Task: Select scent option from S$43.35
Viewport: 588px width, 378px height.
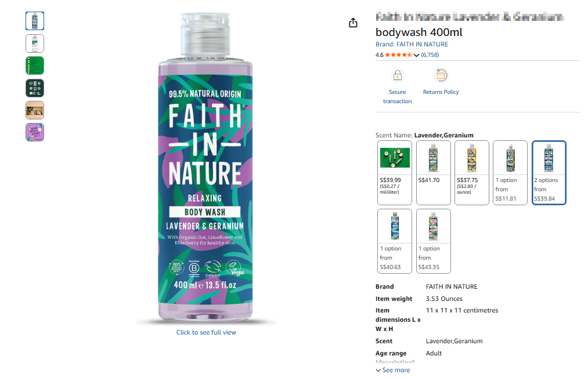Action: 433,241
